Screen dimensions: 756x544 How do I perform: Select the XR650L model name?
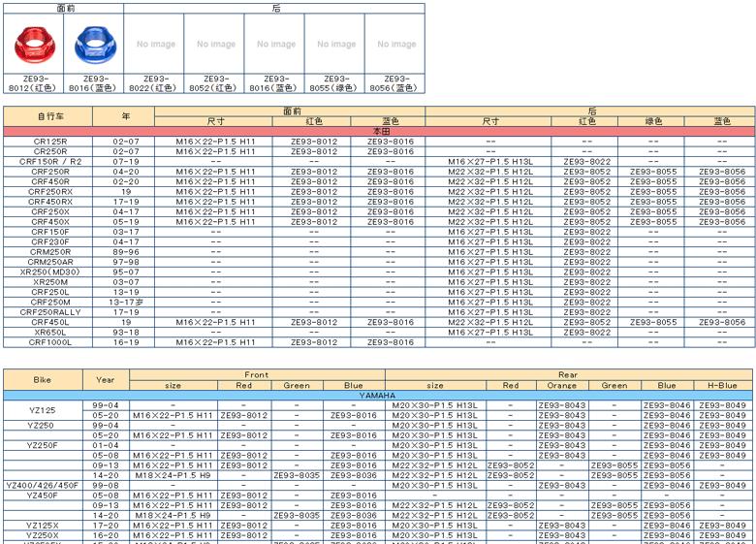pos(50,333)
